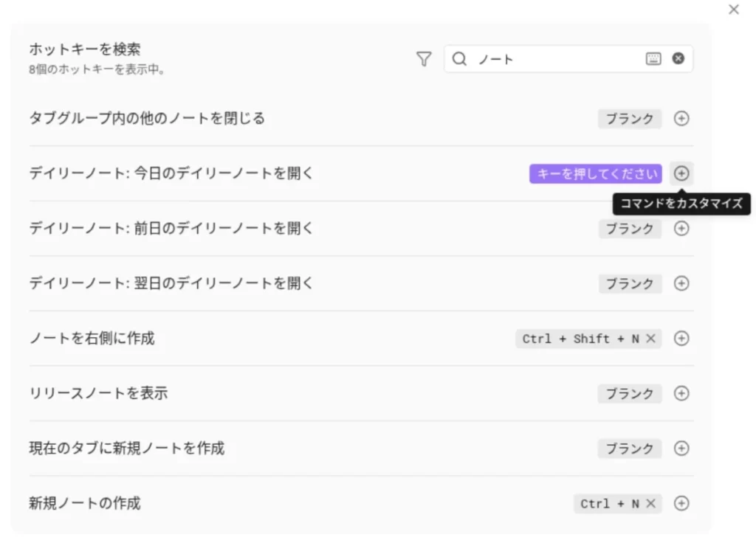Add a hotkey for 翌日のデイリーノートを開く
The image size is (756, 543).
point(681,283)
